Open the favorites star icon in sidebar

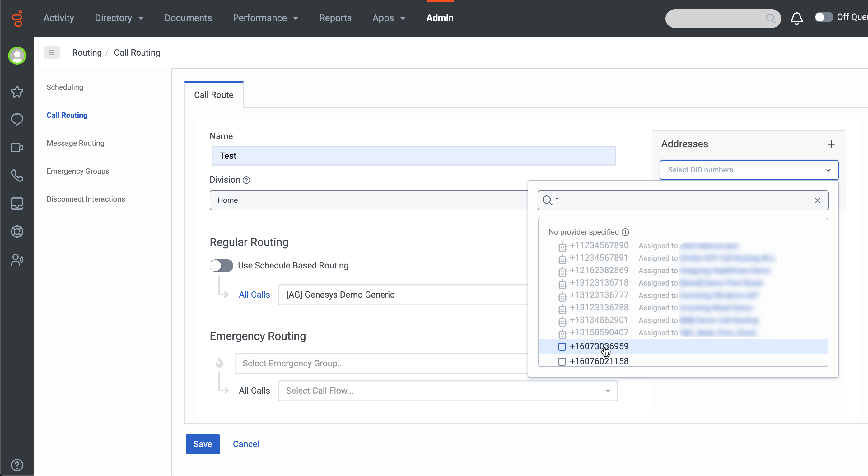tap(17, 92)
